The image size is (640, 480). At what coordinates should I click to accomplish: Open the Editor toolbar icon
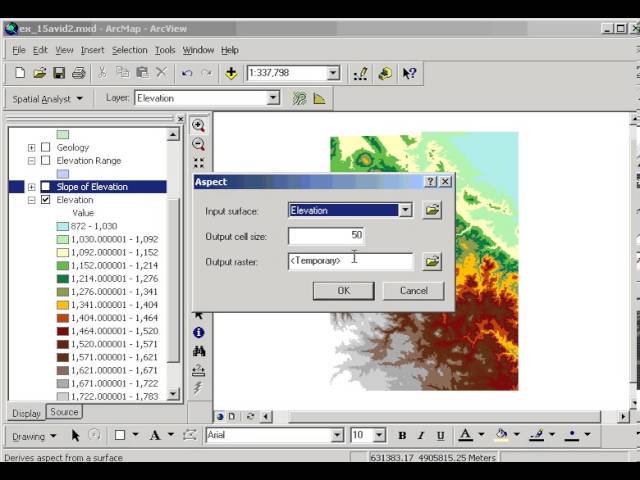360,73
